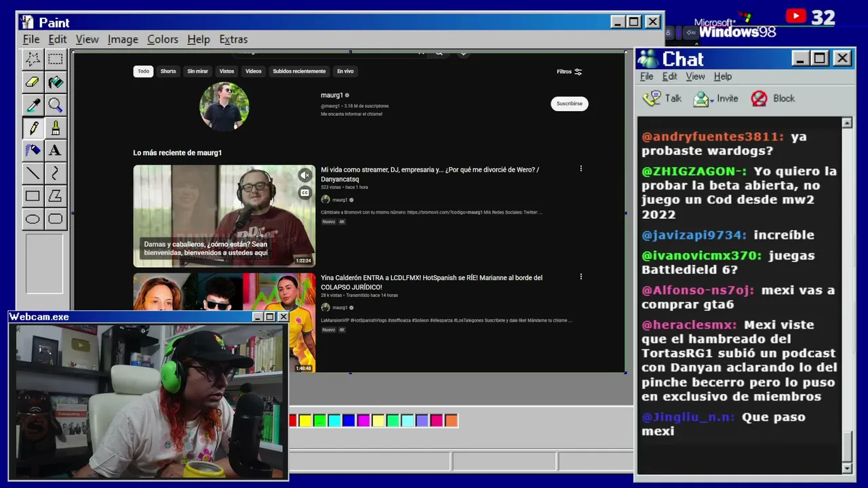Screen dimensions: 868x488
Task: Open the 'Mi vida como streamer' video title
Action: (x=430, y=174)
